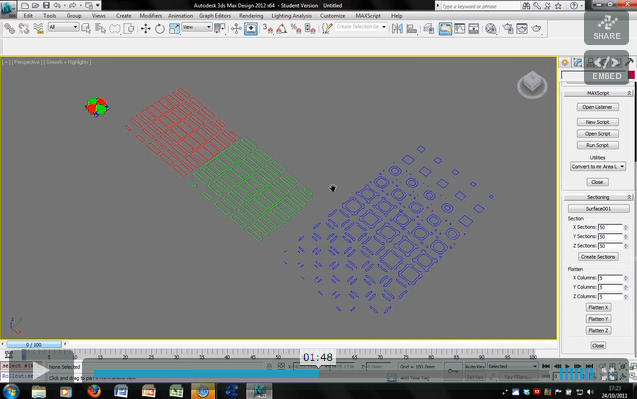Click the Undo arrow icon
Screen dimensions: 637x399
(57, 6)
